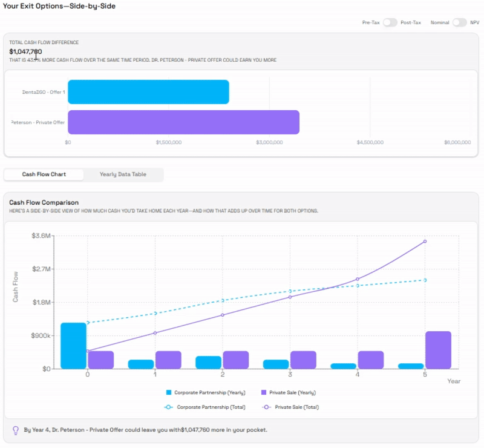Click the $900k y-axis label
The width and height of the screenshot is (484, 448).
click(x=41, y=335)
